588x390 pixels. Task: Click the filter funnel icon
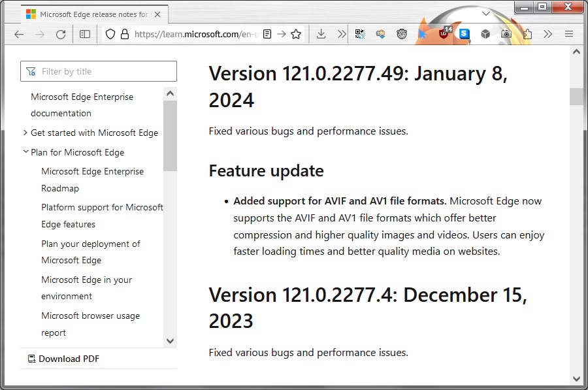tap(31, 71)
